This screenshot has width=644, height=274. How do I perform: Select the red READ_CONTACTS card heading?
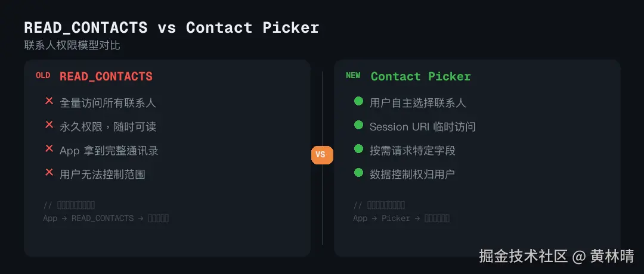pyautogui.click(x=106, y=76)
